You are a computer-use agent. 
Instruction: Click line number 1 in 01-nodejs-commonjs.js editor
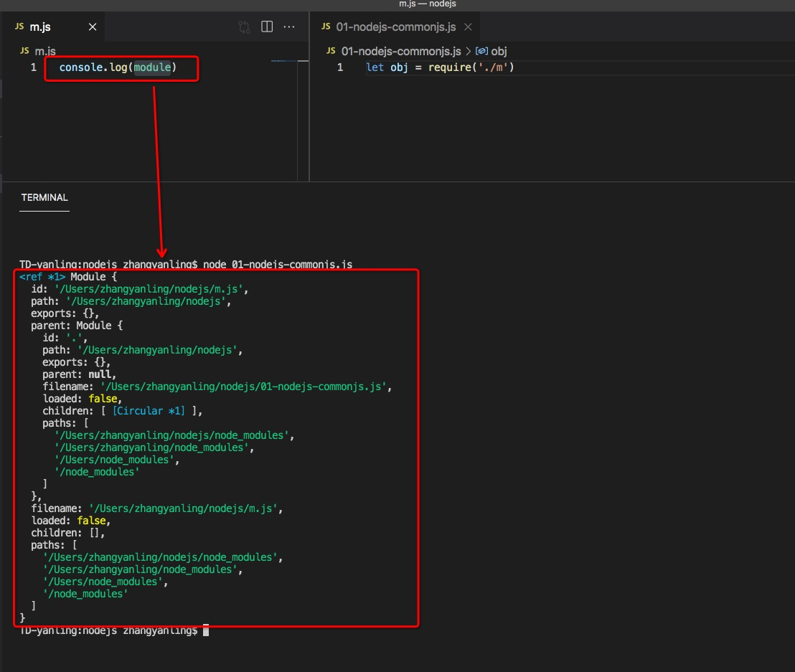340,67
